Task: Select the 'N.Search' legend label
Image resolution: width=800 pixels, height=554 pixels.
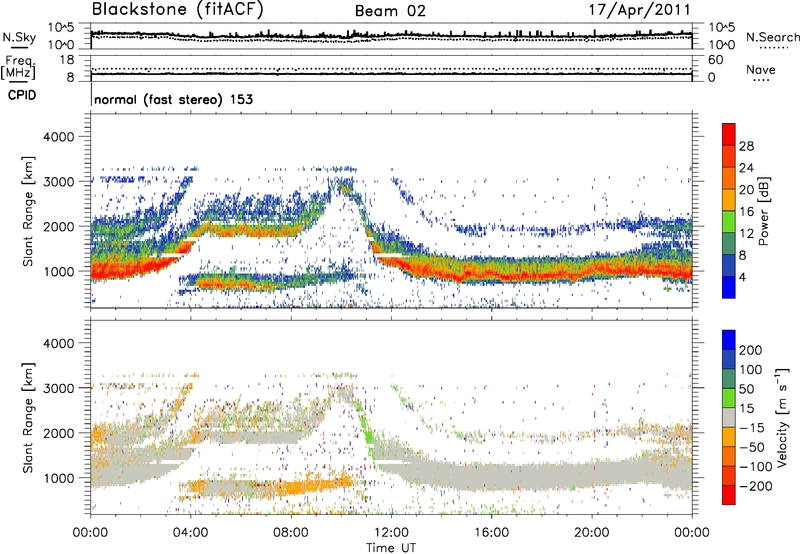Action: (772, 37)
